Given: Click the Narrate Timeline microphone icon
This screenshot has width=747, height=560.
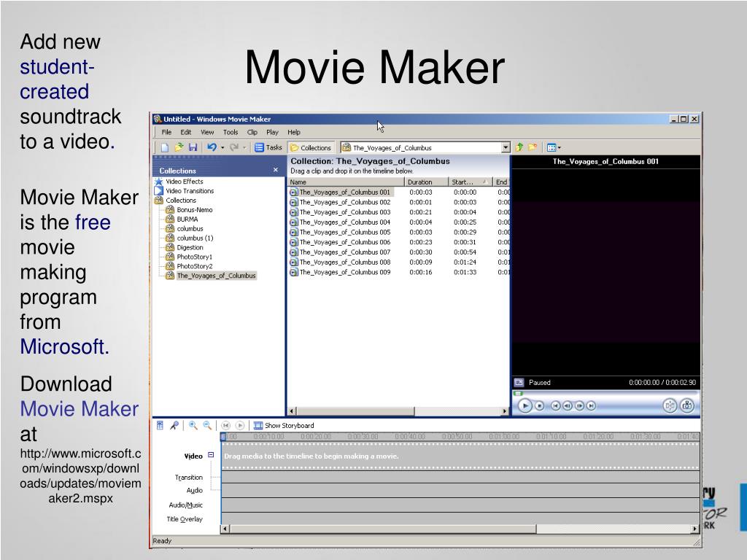Looking at the screenshot, I should [174, 426].
